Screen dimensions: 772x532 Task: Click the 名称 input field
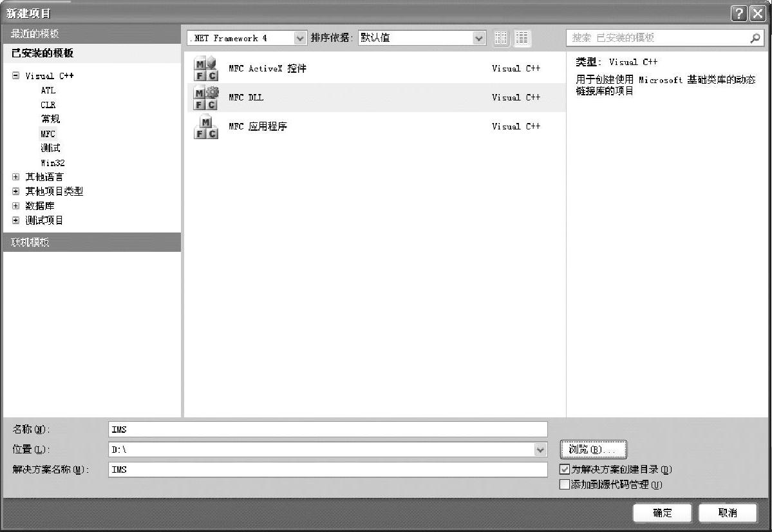[328, 429]
